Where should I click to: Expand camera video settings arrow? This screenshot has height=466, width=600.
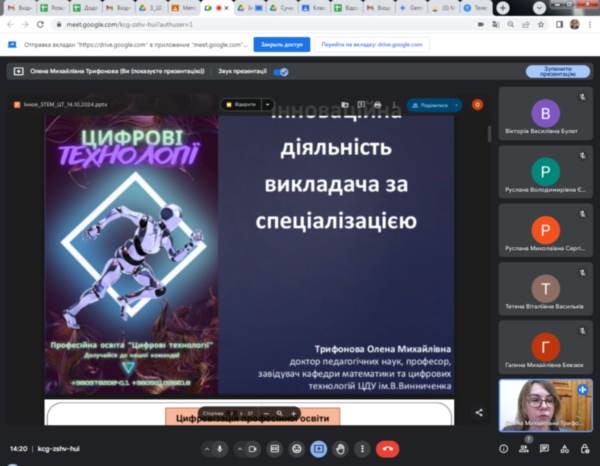pyautogui.click(x=238, y=449)
